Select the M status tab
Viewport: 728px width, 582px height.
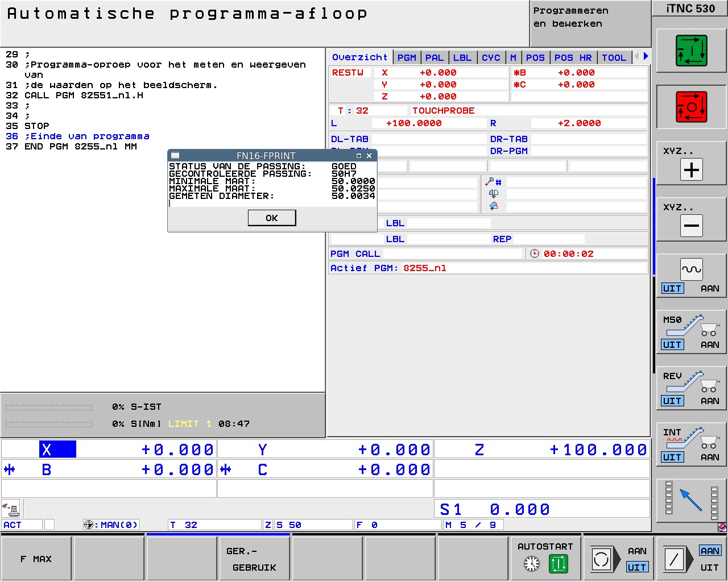click(x=514, y=57)
